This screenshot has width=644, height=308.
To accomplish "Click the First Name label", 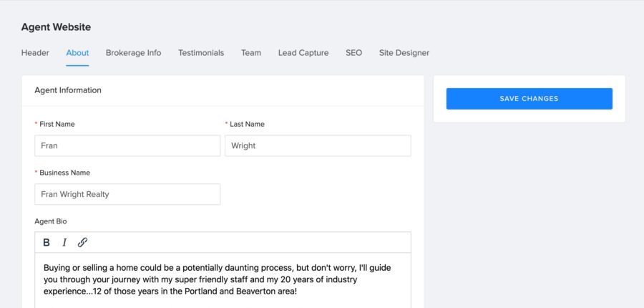I will [57, 124].
